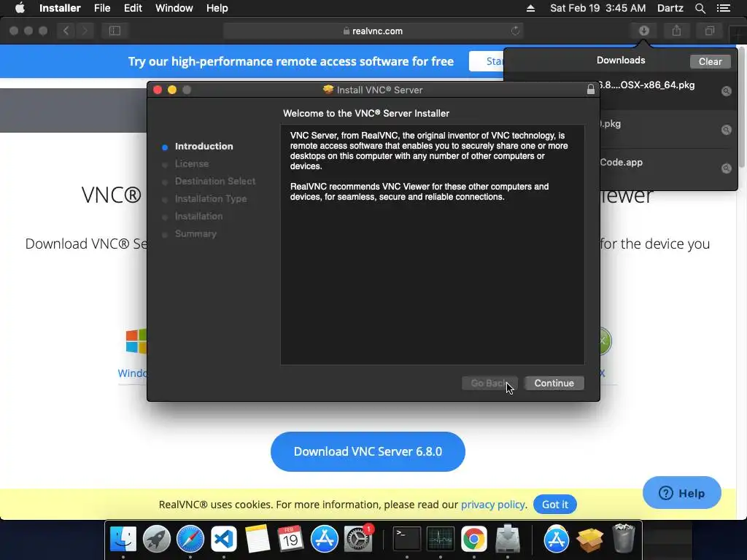Click the eject icon in menu bar
Viewport: 747px width, 560px height.
pyautogui.click(x=531, y=8)
